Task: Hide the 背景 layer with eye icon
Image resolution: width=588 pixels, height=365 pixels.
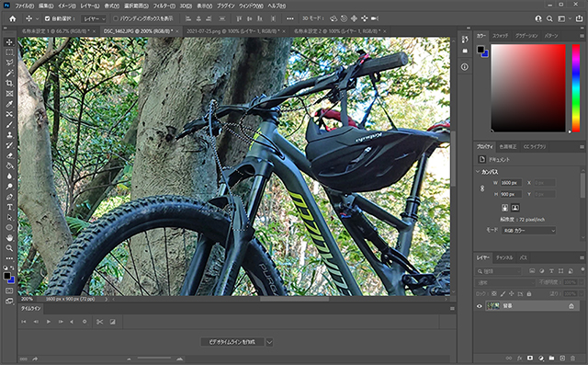Action: point(479,306)
